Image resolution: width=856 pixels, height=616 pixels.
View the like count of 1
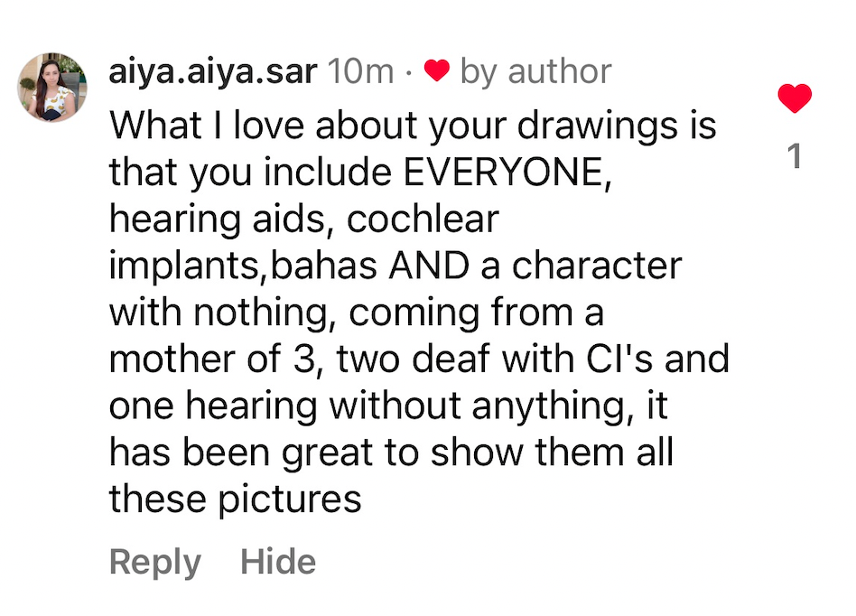[x=795, y=157]
